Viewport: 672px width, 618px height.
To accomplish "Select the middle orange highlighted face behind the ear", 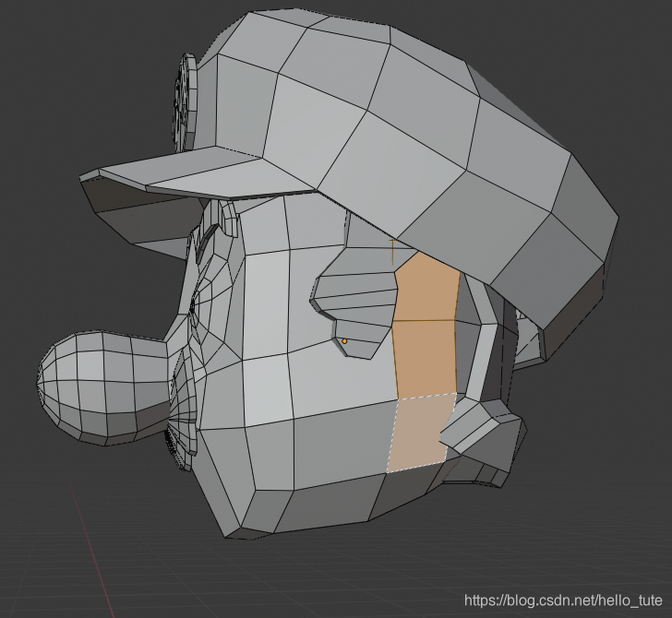I will tap(425, 358).
